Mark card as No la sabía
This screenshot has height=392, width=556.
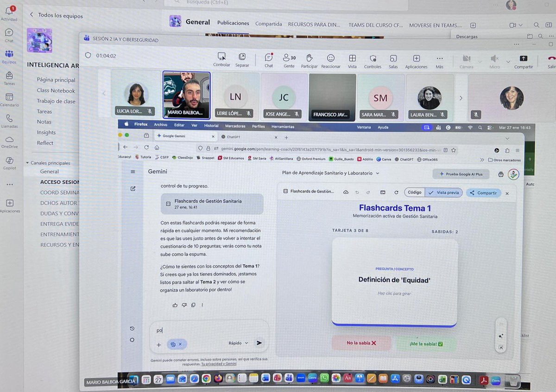coord(361,343)
